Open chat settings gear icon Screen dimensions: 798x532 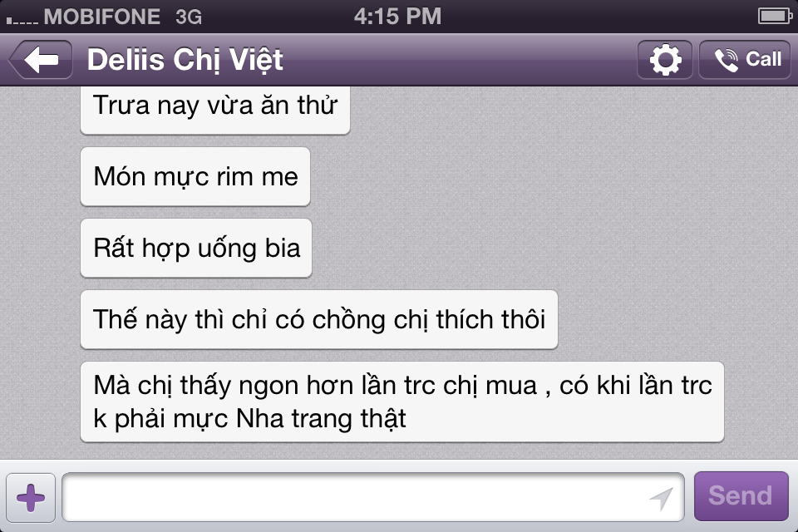click(x=665, y=60)
